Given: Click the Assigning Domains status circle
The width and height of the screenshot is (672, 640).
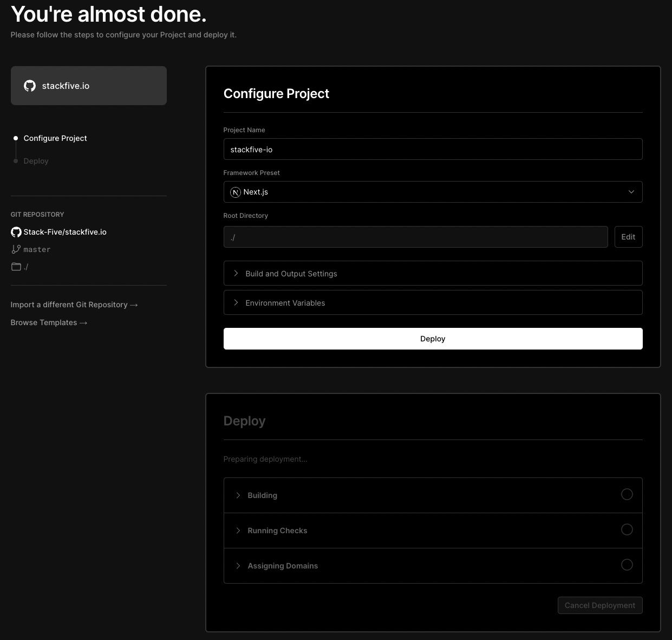Looking at the screenshot, I should click(x=627, y=565).
